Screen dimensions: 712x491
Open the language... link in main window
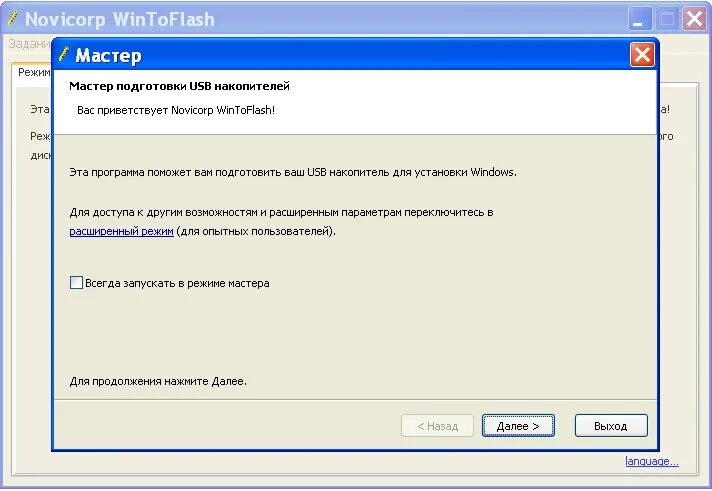(x=652, y=461)
